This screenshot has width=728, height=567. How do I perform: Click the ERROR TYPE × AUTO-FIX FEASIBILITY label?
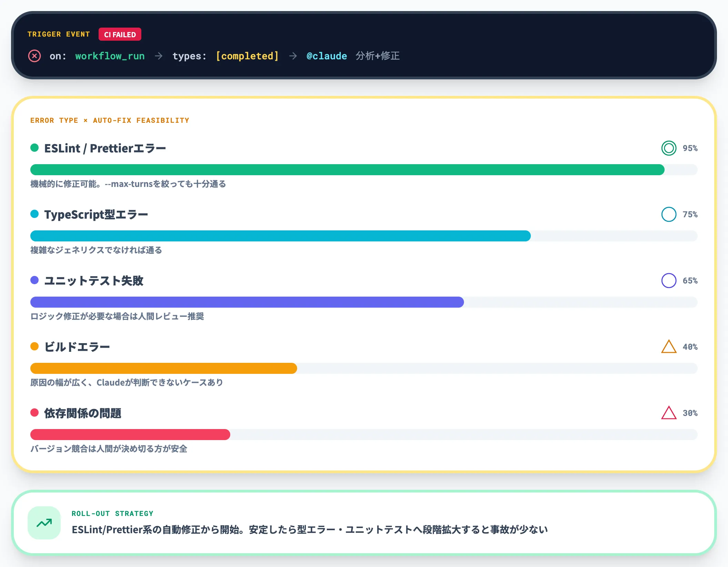[x=110, y=120]
